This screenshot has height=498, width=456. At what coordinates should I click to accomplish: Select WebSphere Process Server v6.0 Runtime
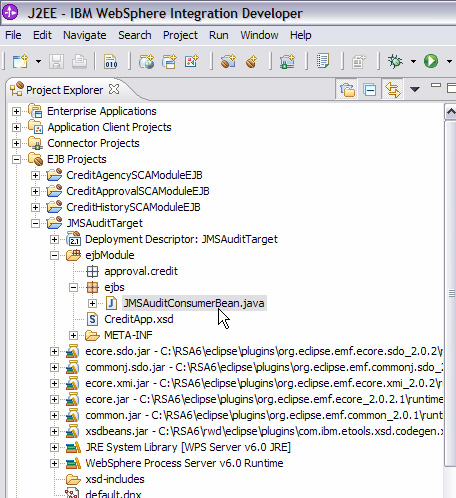[x=184, y=463]
